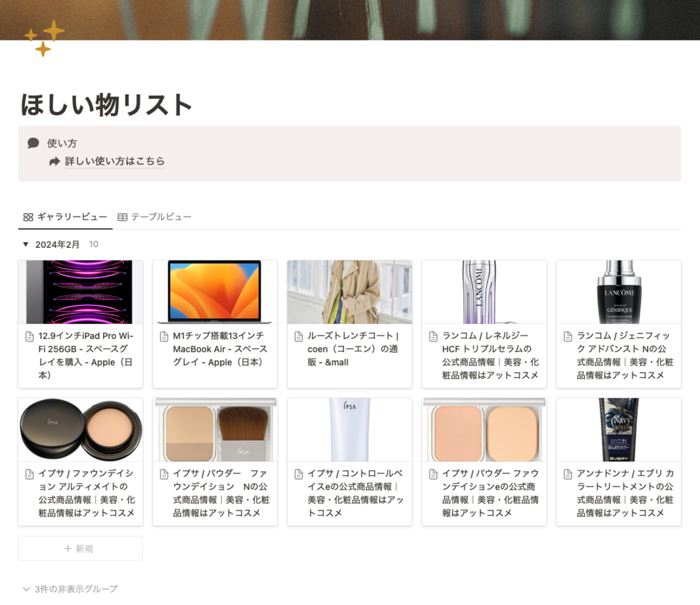Open the IPSA white tube thumbnail
Screen dimensions: 700x605
350,430
